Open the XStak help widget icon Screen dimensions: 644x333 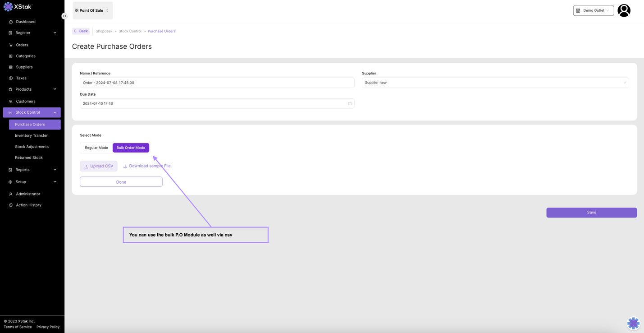coord(633,323)
